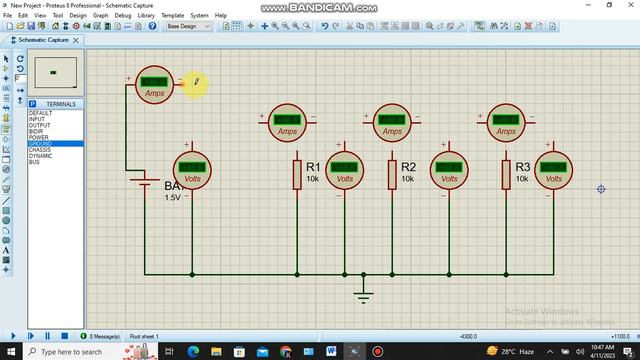Open the Graph menu
The height and width of the screenshot is (360, 640).
(100, 16)
